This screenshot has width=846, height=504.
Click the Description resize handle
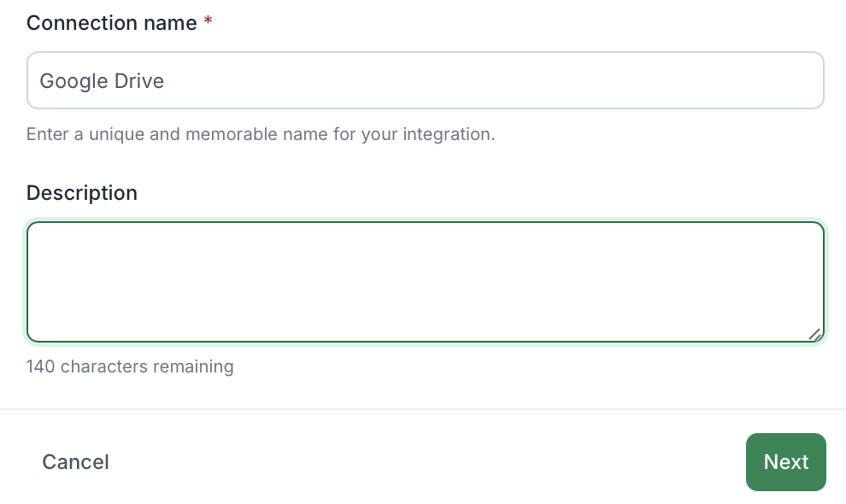[x=815, y=334]
